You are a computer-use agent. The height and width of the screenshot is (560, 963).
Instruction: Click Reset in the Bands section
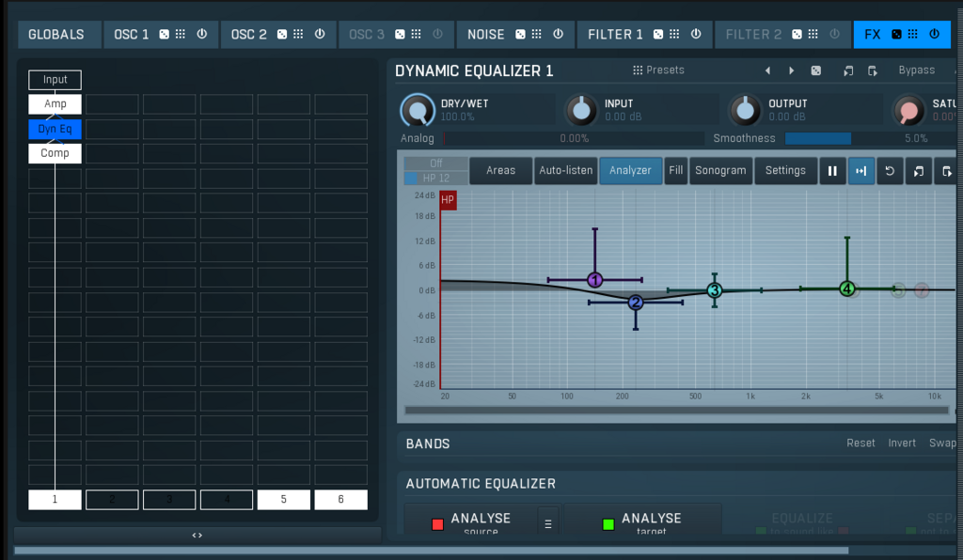860,443
